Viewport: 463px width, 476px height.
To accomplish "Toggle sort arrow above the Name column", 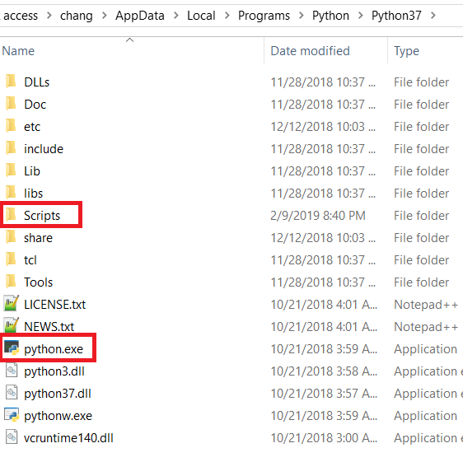I will coord(129,40).
